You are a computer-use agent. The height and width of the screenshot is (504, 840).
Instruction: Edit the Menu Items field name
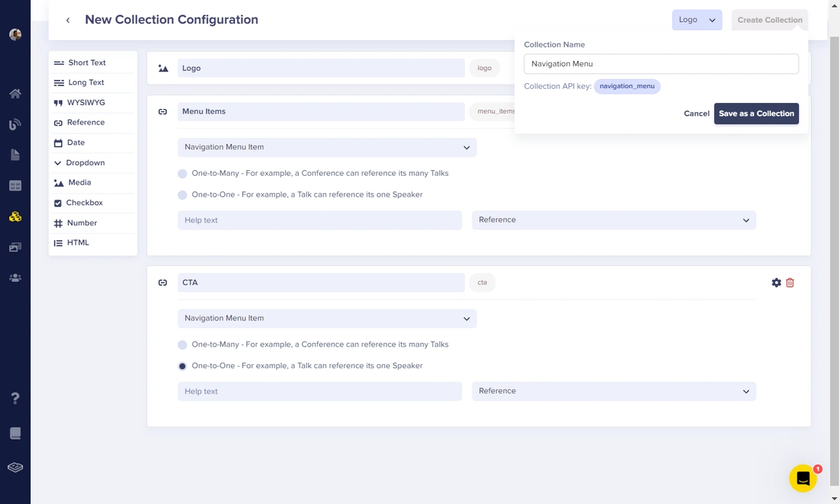321,111
